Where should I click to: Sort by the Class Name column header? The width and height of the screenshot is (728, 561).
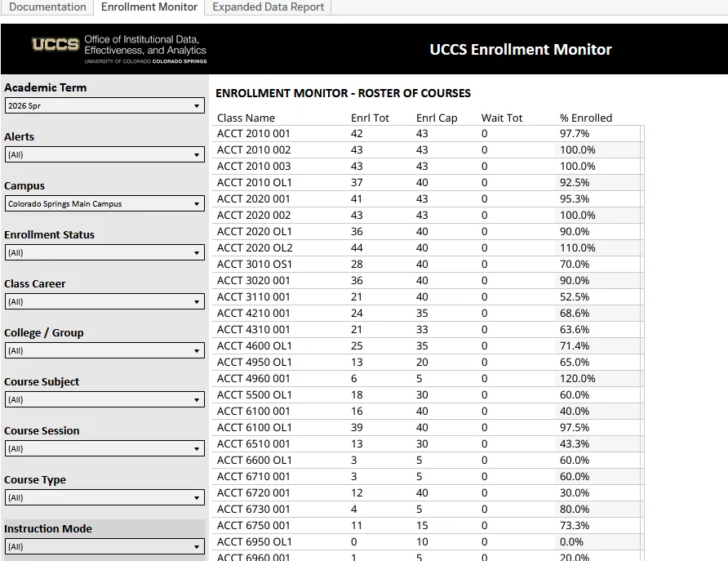pos(246,117)
